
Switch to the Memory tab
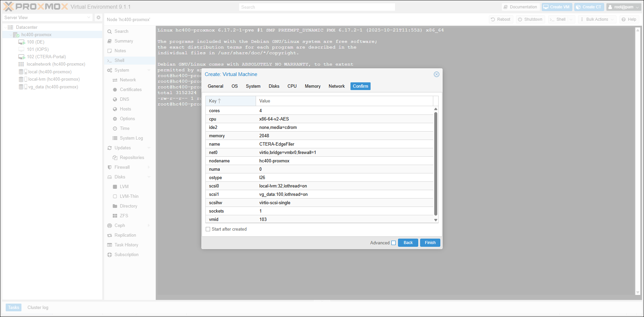click(x=313, y=86)
